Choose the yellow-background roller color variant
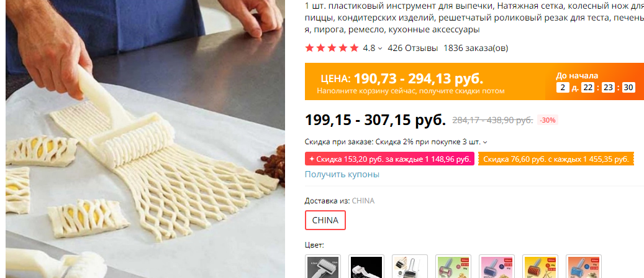This screenshot has height=278, width=644. tap(540, 266)
